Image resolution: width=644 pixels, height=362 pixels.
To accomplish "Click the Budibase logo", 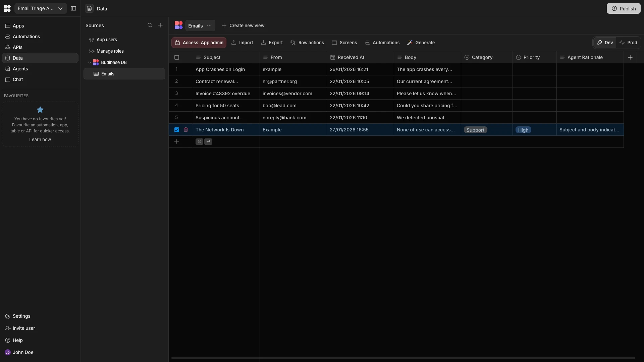I will [7, 8].
